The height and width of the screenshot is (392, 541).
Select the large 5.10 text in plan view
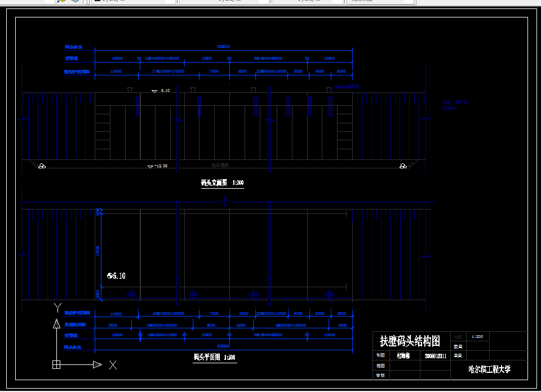pyautogui.click(x=119, y=276)
